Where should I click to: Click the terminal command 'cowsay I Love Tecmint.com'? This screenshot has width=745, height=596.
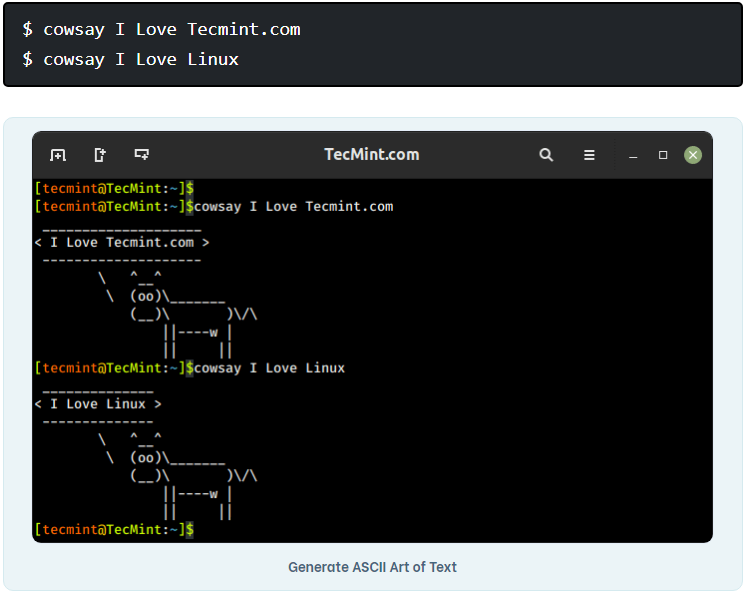[294, 206]
